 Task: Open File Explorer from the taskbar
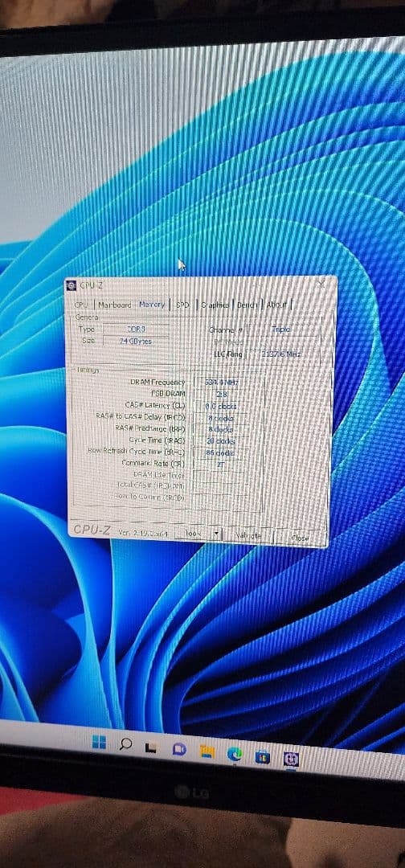[207, 751]
